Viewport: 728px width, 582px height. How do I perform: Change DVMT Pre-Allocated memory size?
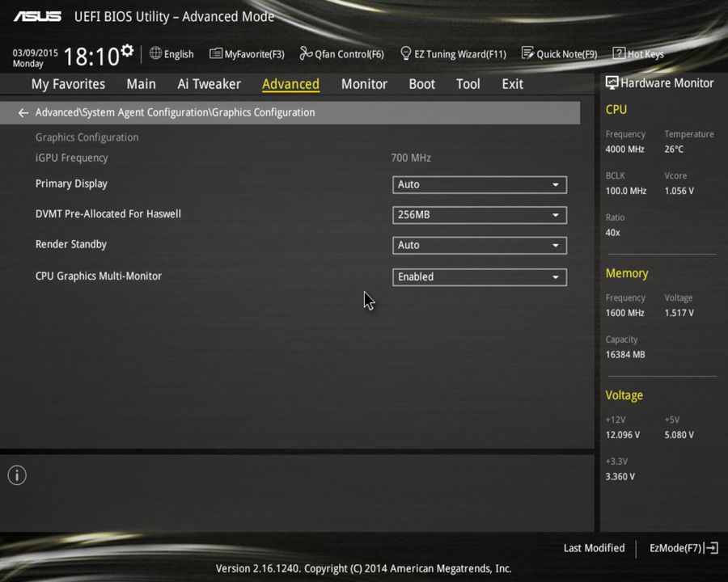pos(479,214)
